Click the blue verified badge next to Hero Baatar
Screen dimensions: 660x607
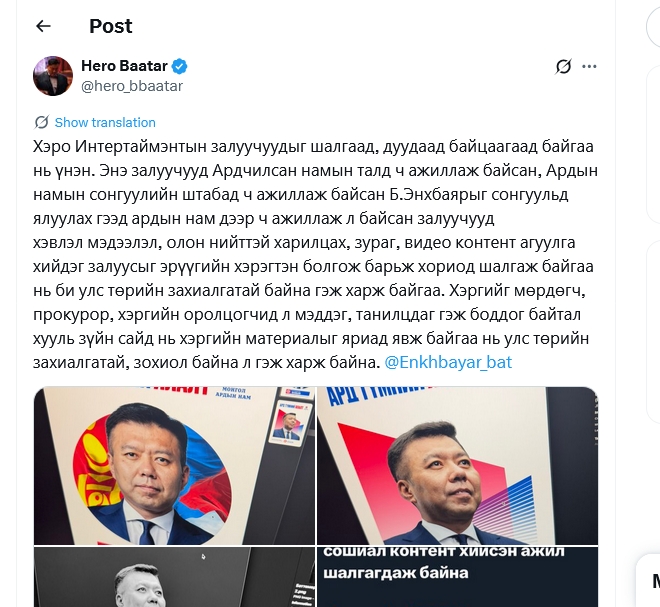tap(180, 66)
